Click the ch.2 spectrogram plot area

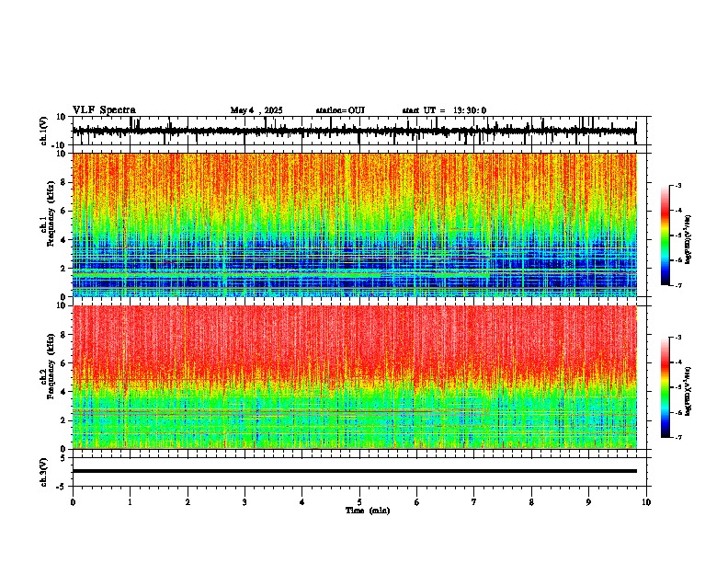[355, 377]
